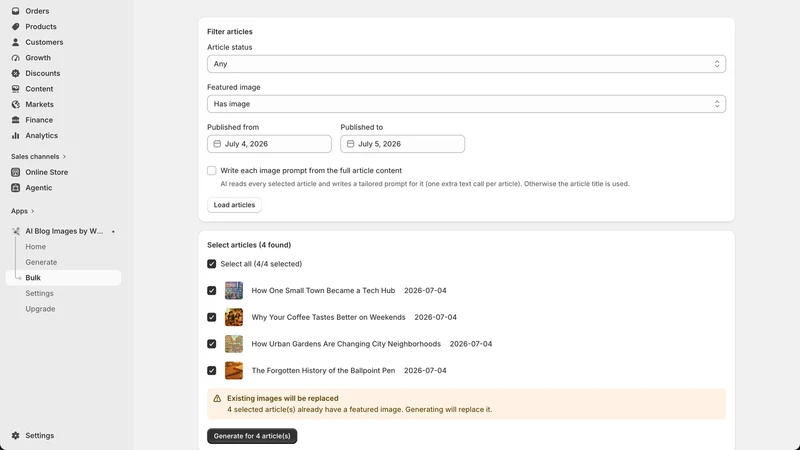
Task: Uncheck the Small Town Tech Hub article
Action: (212, 290)
